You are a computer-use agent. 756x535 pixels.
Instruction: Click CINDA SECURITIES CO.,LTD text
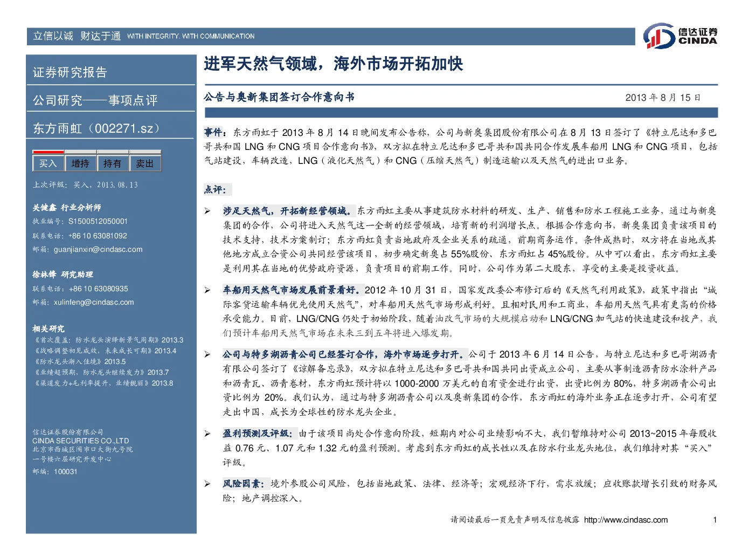tap(81, 441)
